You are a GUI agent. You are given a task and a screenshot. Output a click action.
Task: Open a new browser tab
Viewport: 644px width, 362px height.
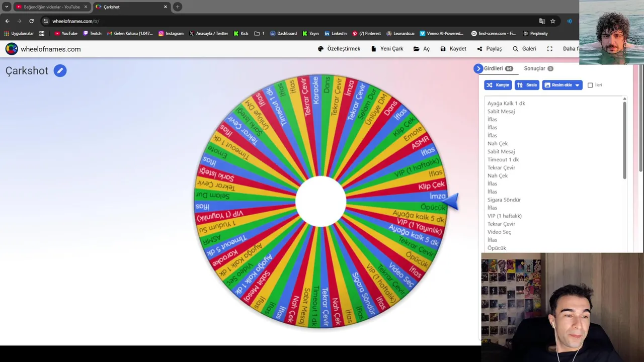tap(178, 7)
